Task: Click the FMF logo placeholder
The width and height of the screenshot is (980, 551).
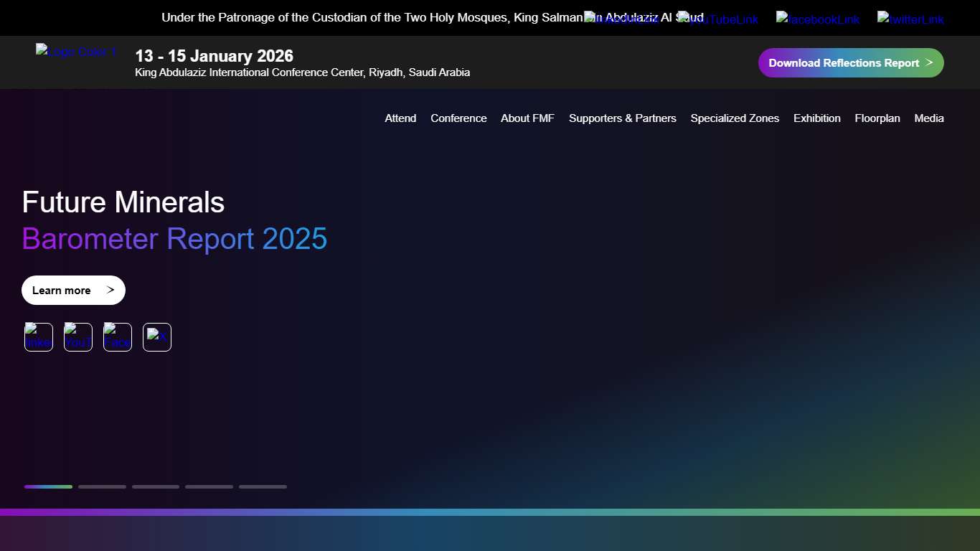Action: point(75,52)
